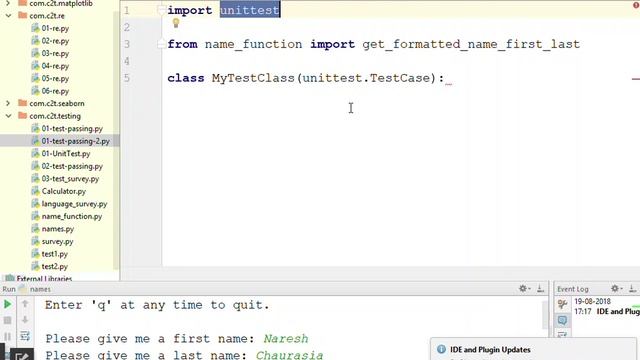
Task: Pause output in the Run panel
Action: 7,336
